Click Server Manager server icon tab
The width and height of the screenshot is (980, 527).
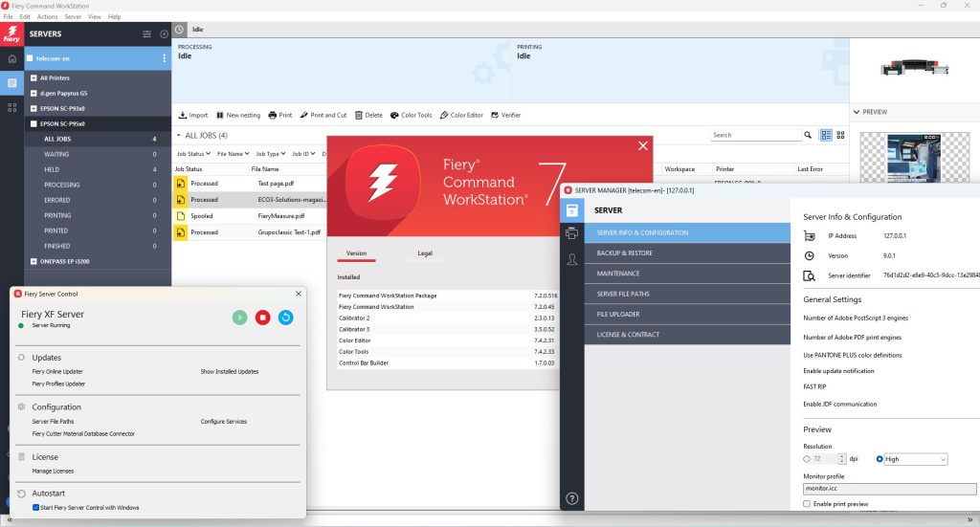(572, 210)
